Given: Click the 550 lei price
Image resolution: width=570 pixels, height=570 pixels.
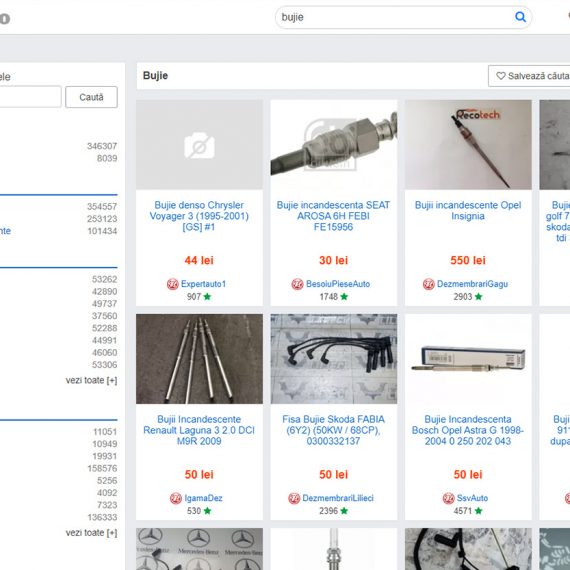Looking at the screenshot, I should pyautogui.click(x=468, y=260).
